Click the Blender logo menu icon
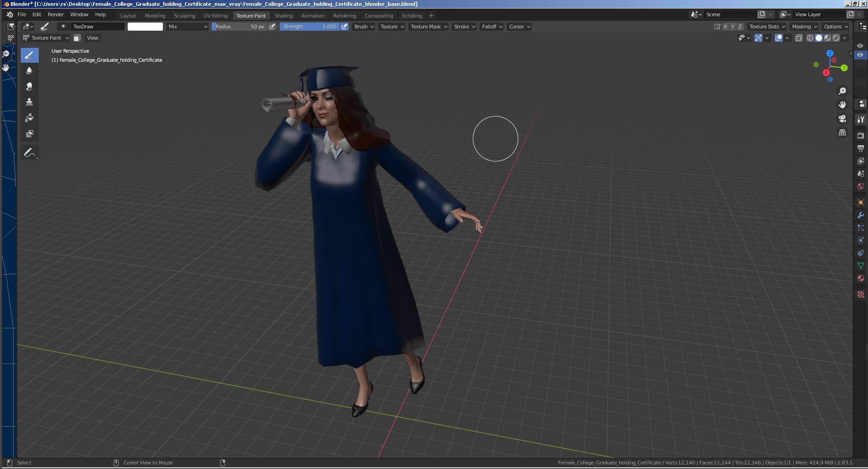 click(x=9, y=14)
